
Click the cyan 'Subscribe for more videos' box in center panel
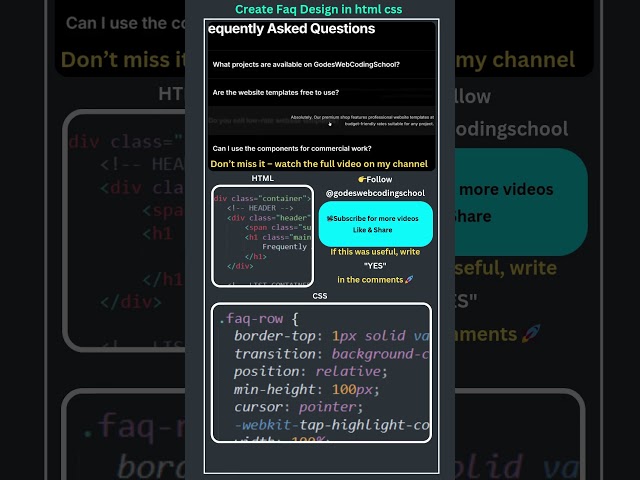[376, 224]
